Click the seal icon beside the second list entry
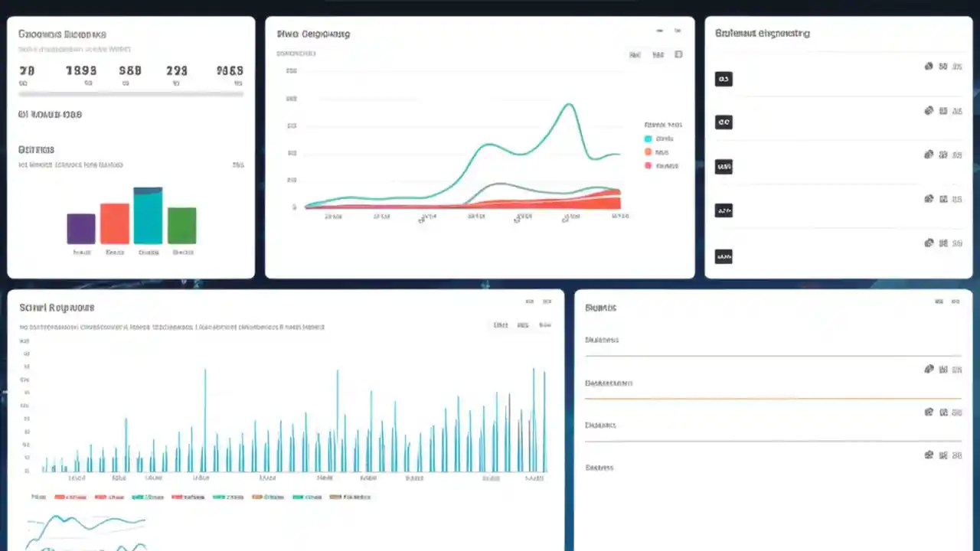Viewport: 980px width, 551px height. click(929, 111)
